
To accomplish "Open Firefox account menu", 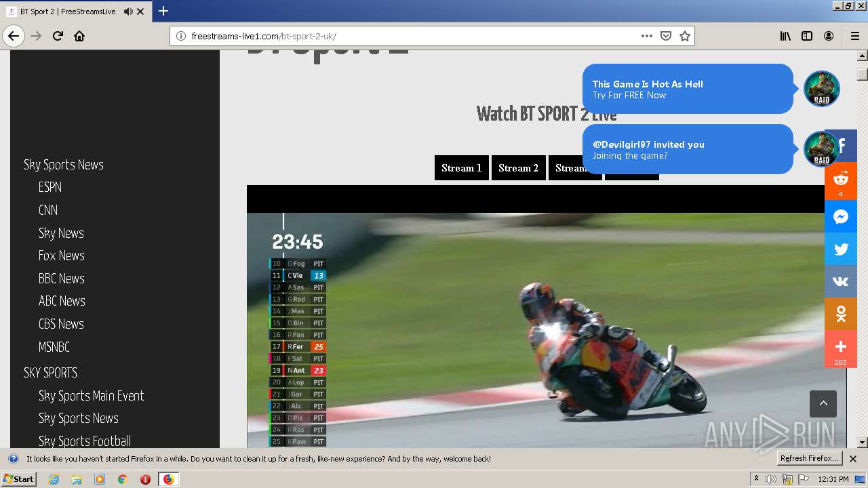I will pos(829,36).
